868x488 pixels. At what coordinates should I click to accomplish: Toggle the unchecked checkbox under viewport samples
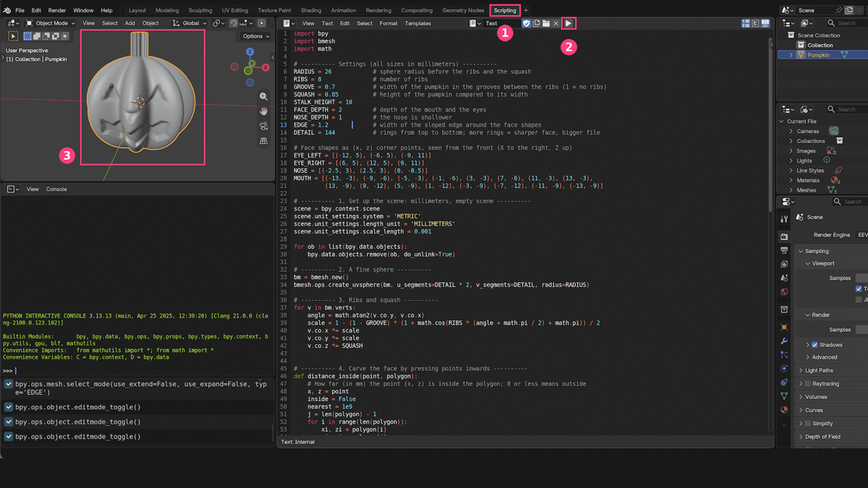[859, 299]
